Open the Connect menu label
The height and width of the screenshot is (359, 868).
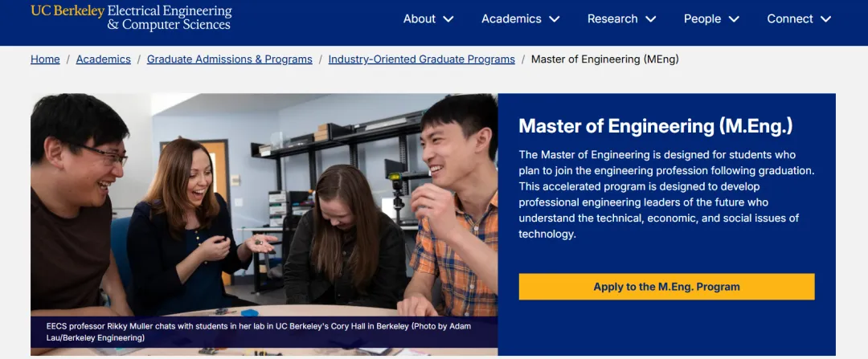point(790,19)
